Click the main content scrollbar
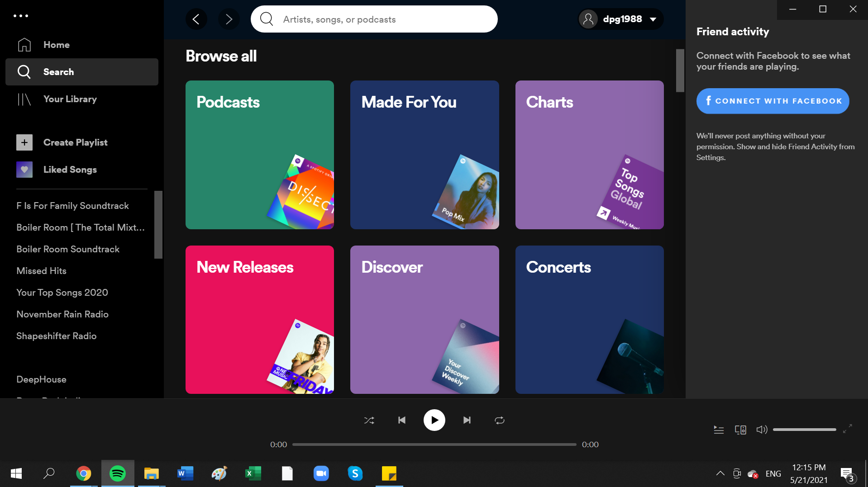 pos(680,70)
